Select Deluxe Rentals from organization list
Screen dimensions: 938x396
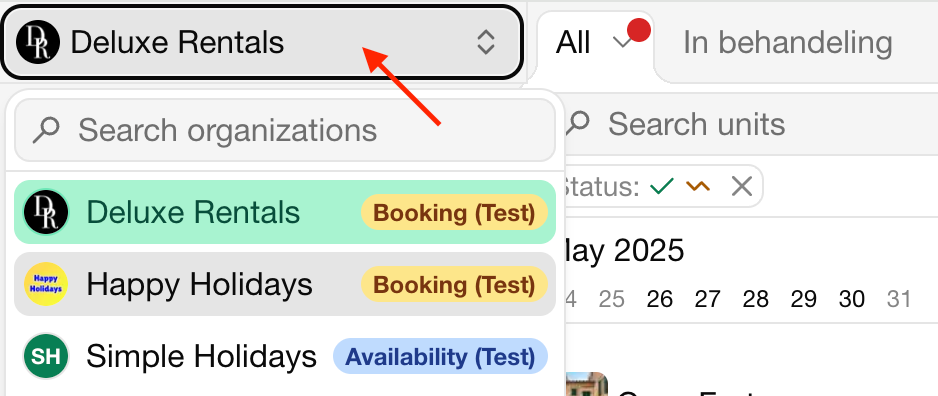pyautogui.click(x=285, y=212)
